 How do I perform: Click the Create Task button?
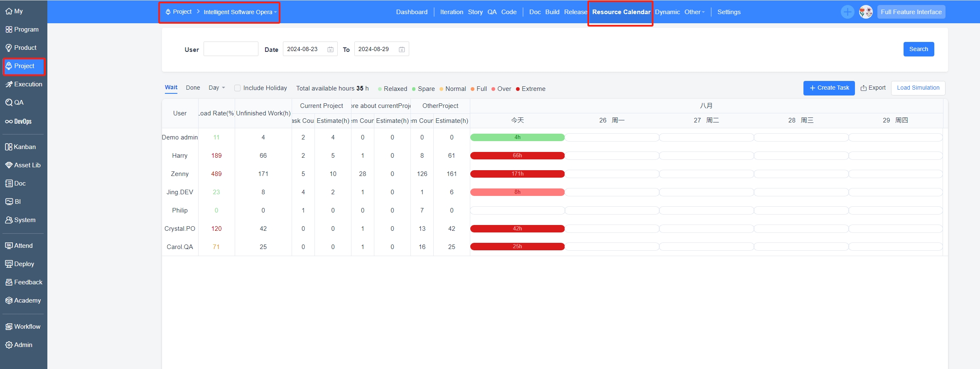[x=829, y=88]
